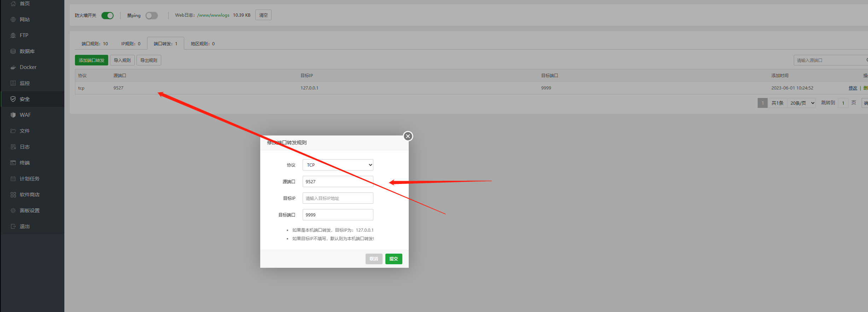This screenshot has height=312, width=868.
Task: Click the Docker whale icon in the sidebar
Action: tap(13, 67)
